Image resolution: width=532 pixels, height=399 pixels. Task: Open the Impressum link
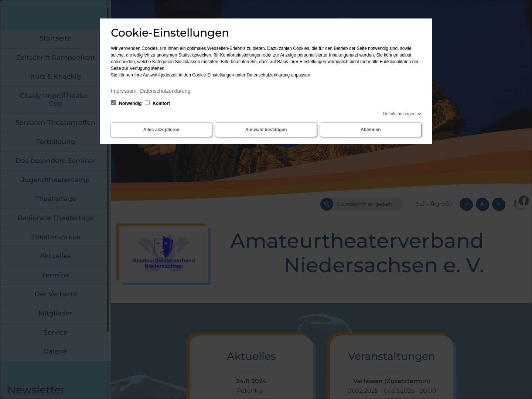123,91
